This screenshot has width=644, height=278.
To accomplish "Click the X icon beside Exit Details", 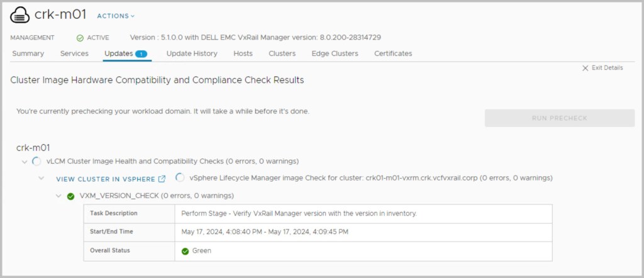I will pyautogui.click(x=586, y=68).
